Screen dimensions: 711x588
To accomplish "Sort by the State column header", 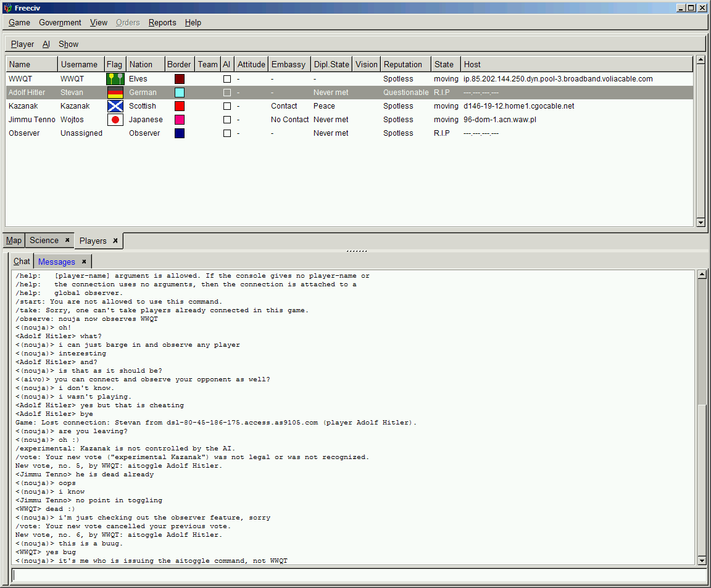I will click(446, 64).
